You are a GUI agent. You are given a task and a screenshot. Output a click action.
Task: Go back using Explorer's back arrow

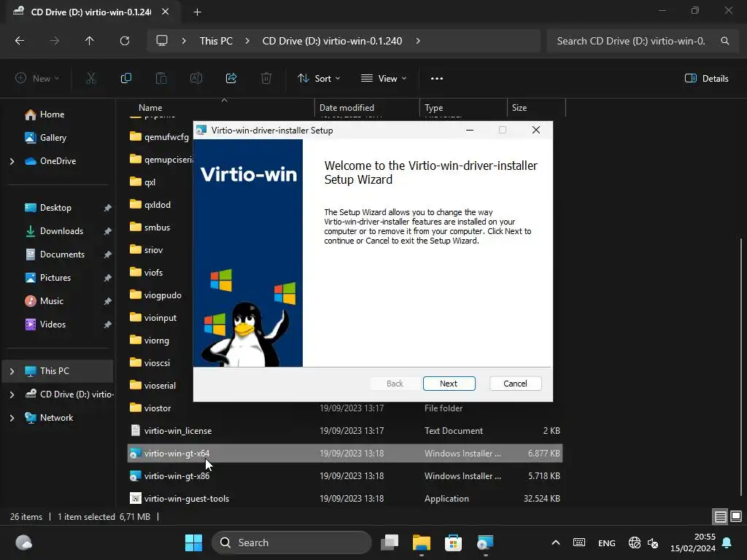tap(20, 41)
